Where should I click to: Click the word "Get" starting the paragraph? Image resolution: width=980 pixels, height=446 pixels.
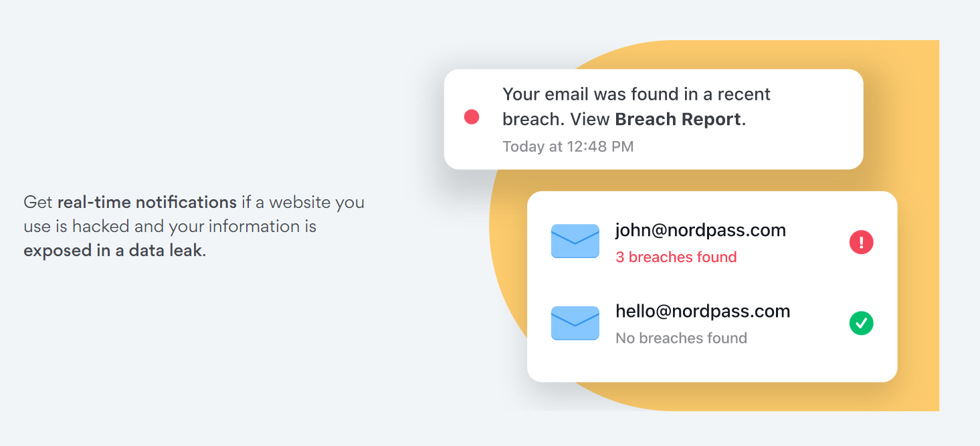pos(38,202)
